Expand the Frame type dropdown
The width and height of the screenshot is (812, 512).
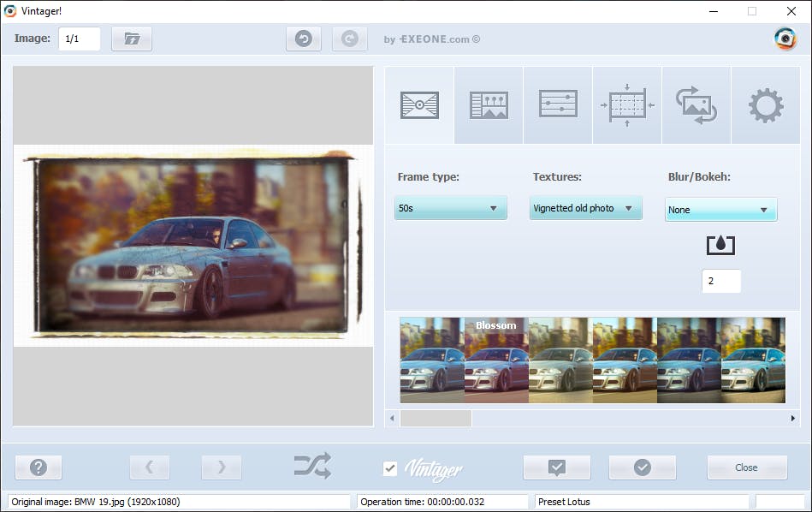(x=450, y=208)
